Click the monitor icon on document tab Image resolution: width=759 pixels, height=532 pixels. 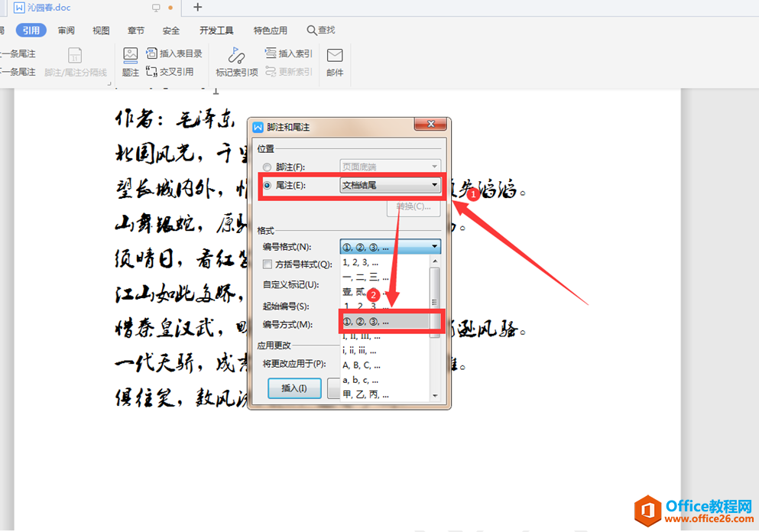coord(156,8)
